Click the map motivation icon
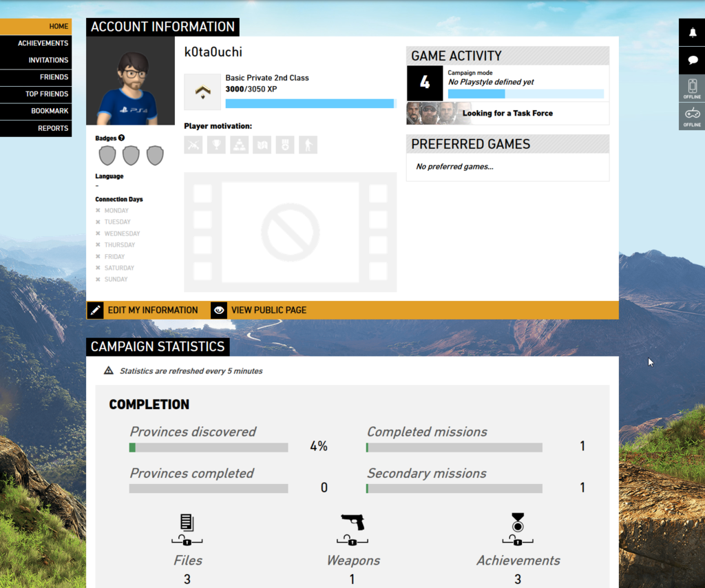The image size is (705, 588). 262,145
